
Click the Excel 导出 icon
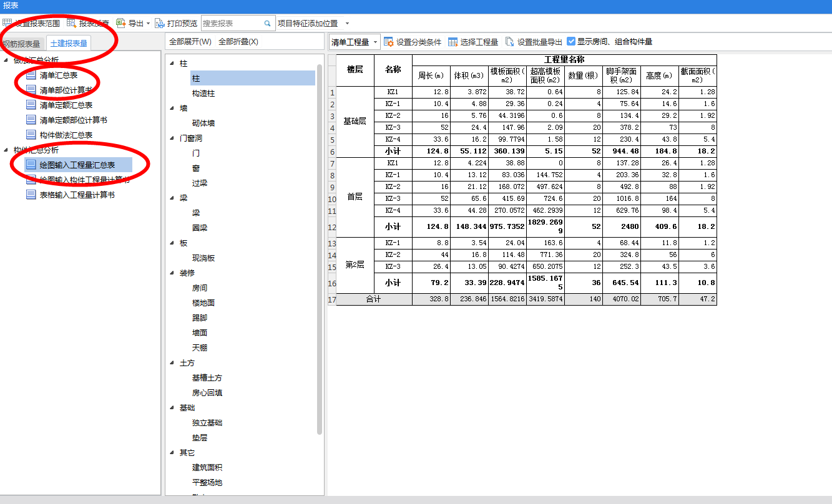click(x=121, y=23)
